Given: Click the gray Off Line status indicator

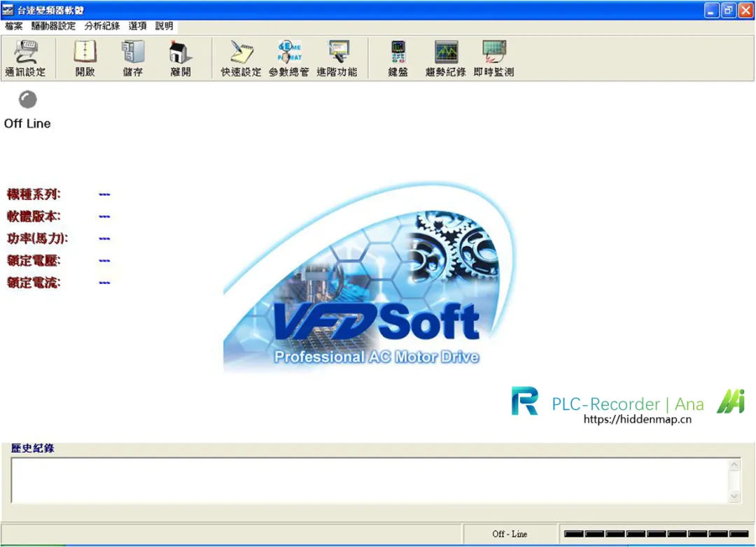Looking at the screenshot, I should (27, 99).
